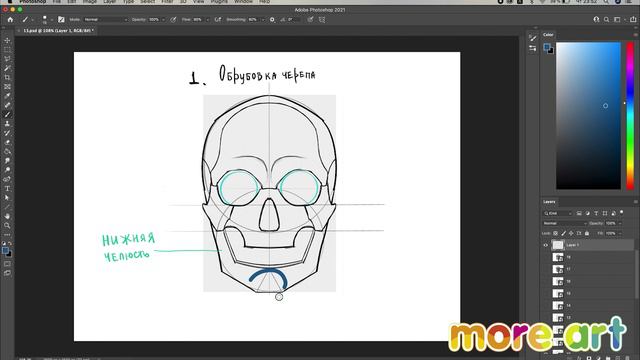Select the Eyedropper tool
The width and height of the screenshot is (640, 360).
7,96
